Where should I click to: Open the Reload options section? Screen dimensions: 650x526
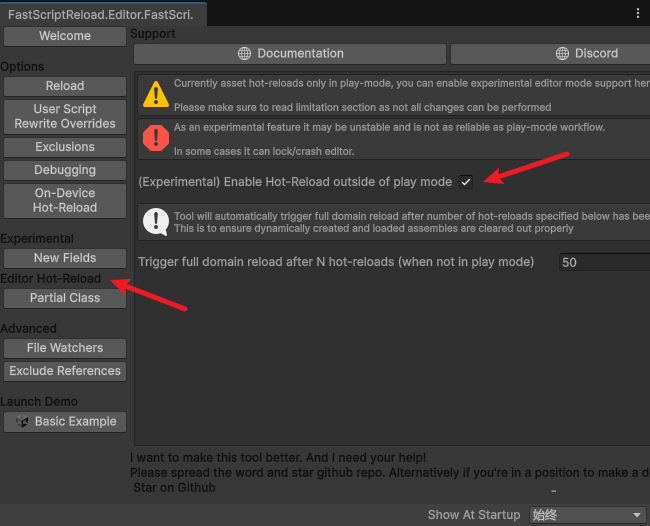[65, 86]
